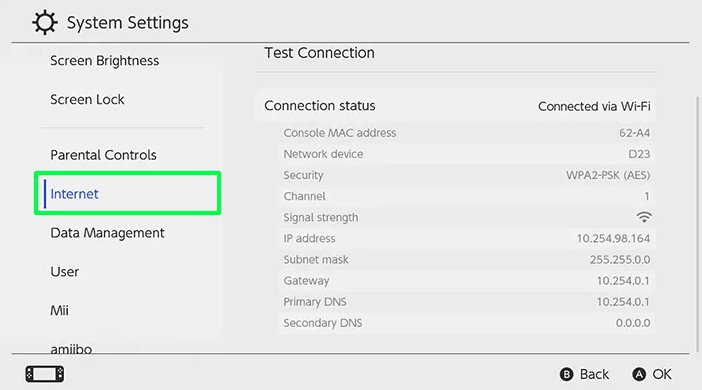The height and width of the screenshot is (390, 702).
Task: Select amiibo at the sidebar bottom
Action: pyautogui.click(x=71, y=349)
